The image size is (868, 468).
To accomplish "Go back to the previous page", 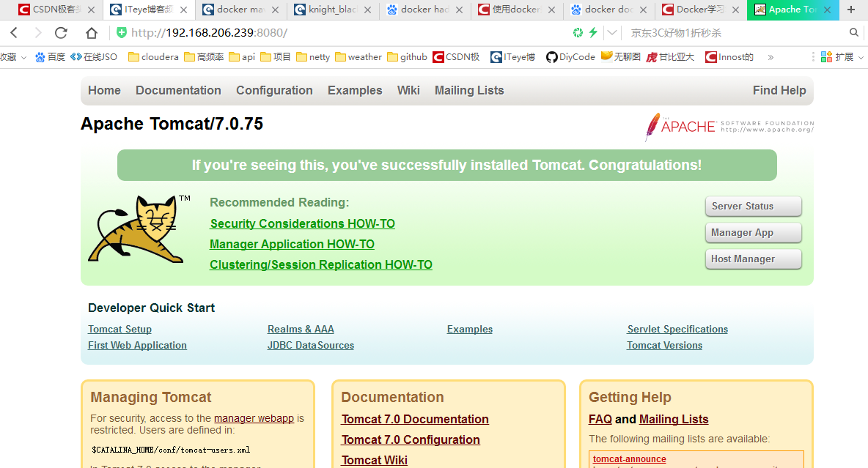I will [x=15, y=33].
